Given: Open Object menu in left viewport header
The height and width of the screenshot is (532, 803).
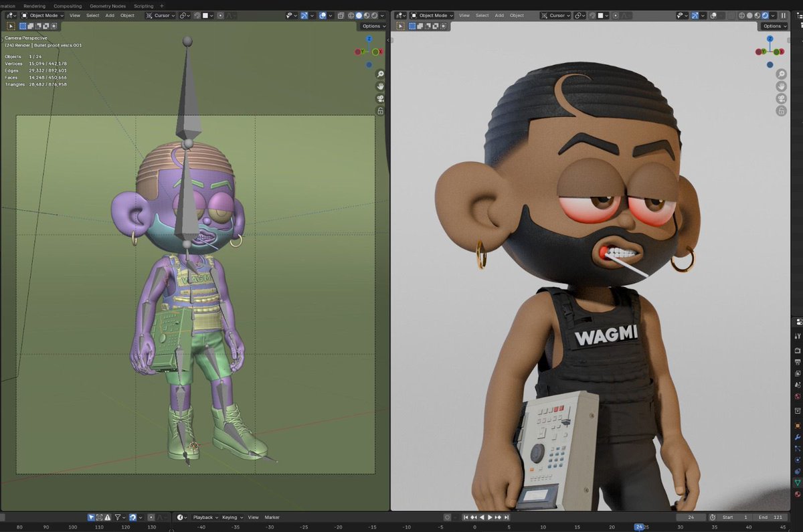Looking at the screenshot, I should tap(127, 15).
